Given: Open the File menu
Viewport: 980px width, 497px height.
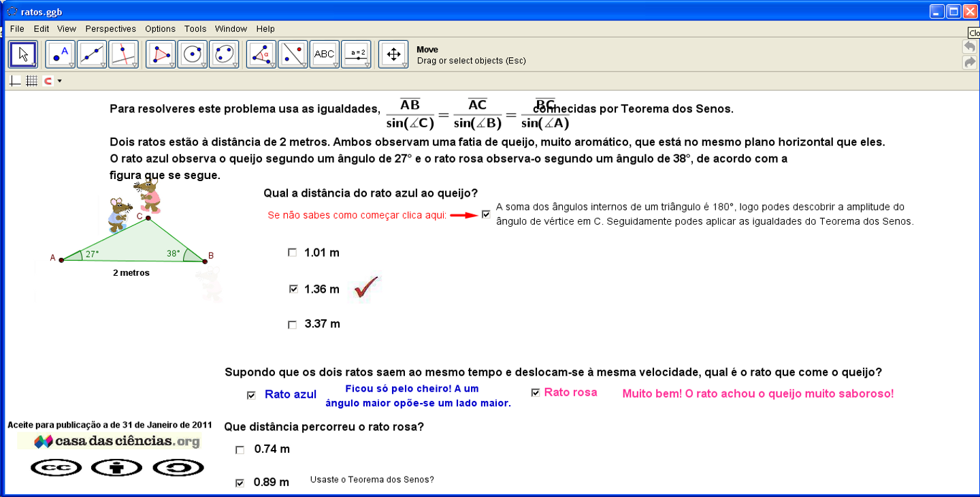Looking at the screenshot, I should click(x=17, y=29).
